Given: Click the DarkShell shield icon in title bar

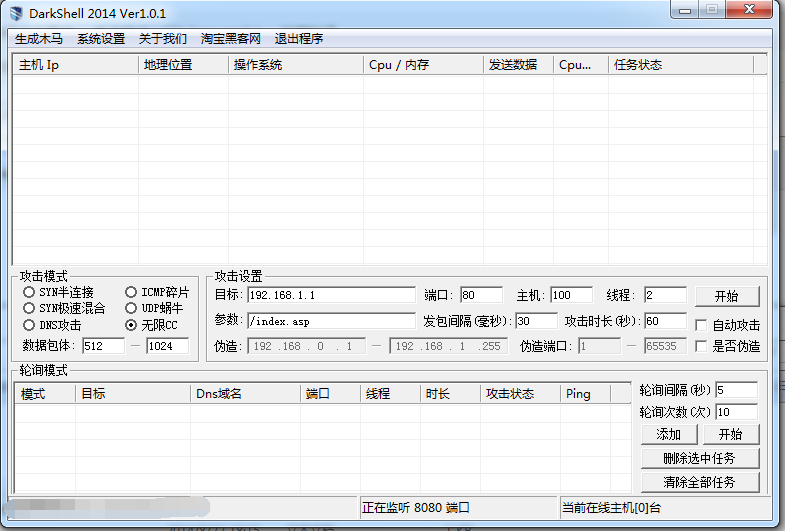Looking at the screenshot, I should click(x=16, y=13).
